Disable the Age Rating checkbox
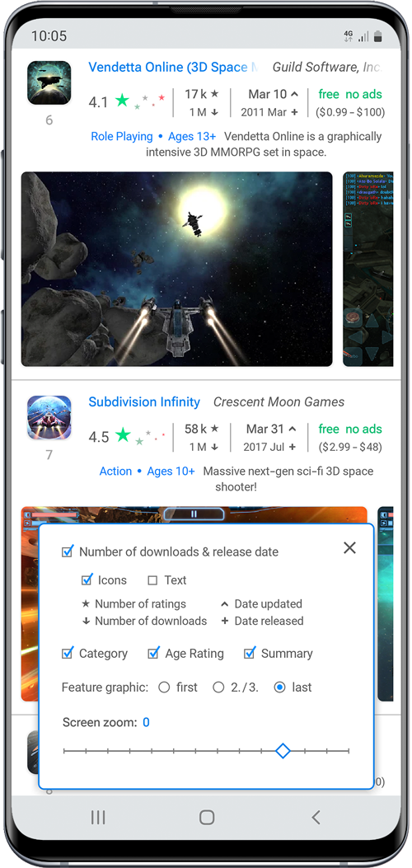The height and width of the screenshot is (868, 412). [154, 653]
